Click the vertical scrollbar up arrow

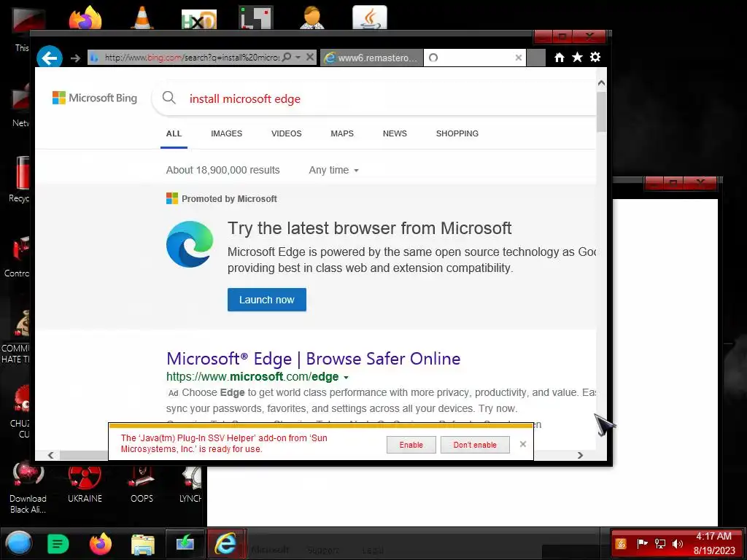click(x=601, y=83)
